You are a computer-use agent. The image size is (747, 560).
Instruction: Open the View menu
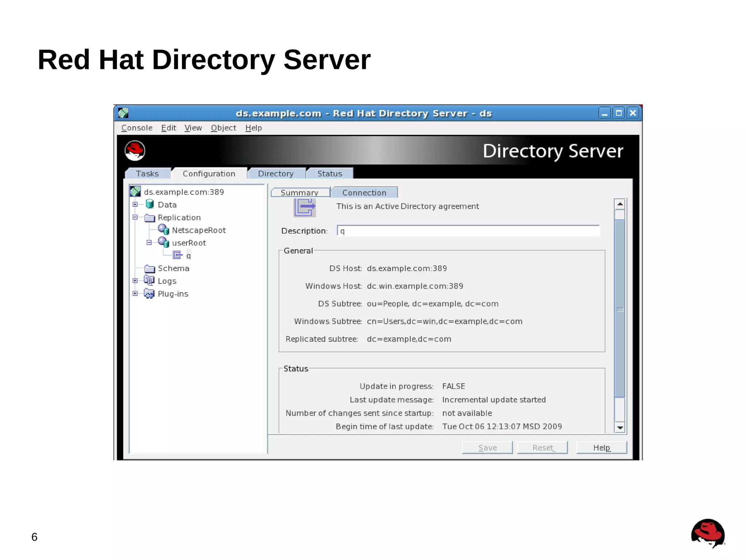pos(193,128)
